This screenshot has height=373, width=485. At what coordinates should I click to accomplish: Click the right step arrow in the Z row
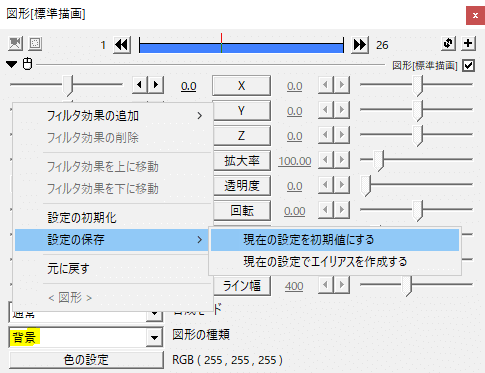(x=342, y=135)
